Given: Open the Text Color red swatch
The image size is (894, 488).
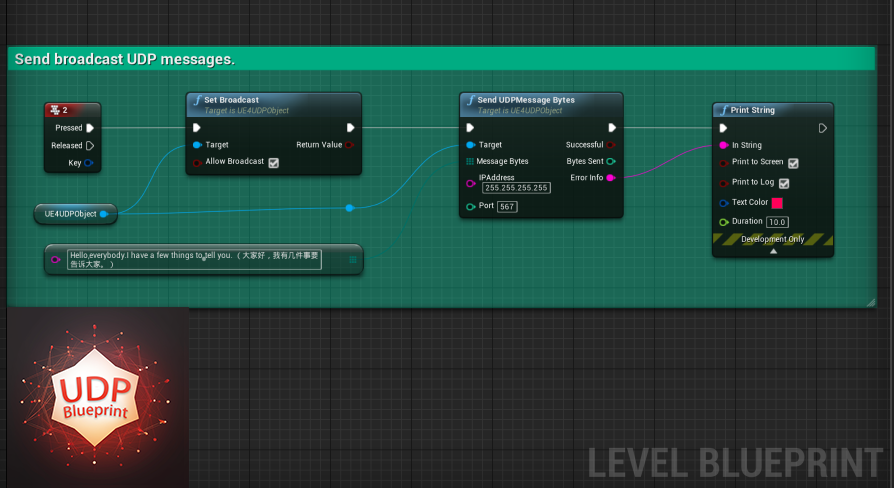Looking at the screenshot, I should click(777, 202).
